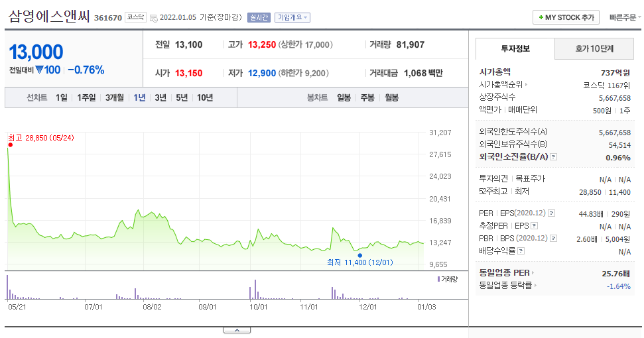644x338 pixels.
Task: Select the 1일 line chart period
Action: coord(62,97)
